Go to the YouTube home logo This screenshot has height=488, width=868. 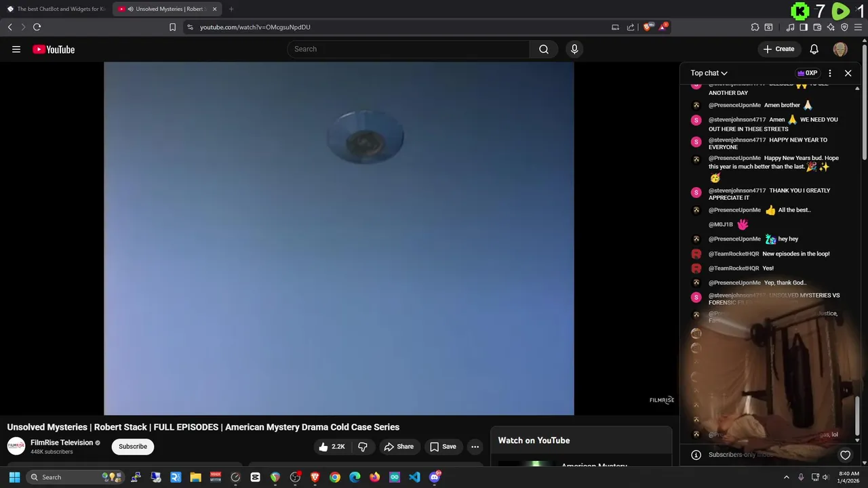point(54,49)
